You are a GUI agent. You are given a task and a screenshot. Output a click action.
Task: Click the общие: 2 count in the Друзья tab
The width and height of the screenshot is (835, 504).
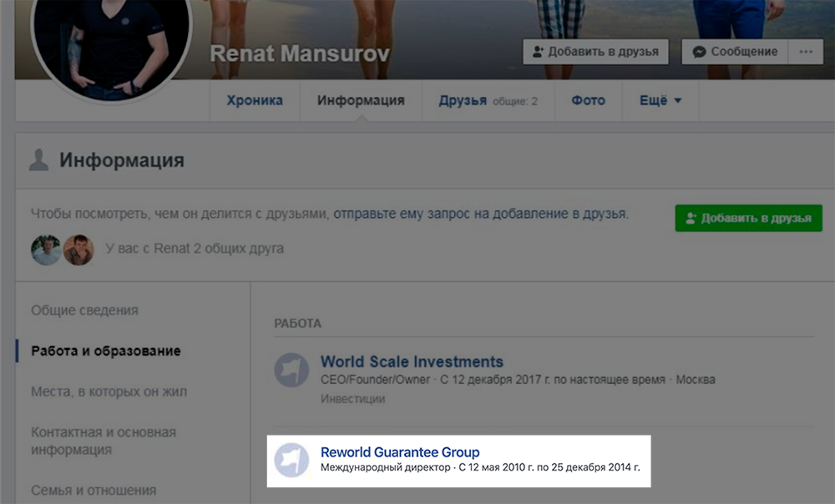tap(515, 101)
